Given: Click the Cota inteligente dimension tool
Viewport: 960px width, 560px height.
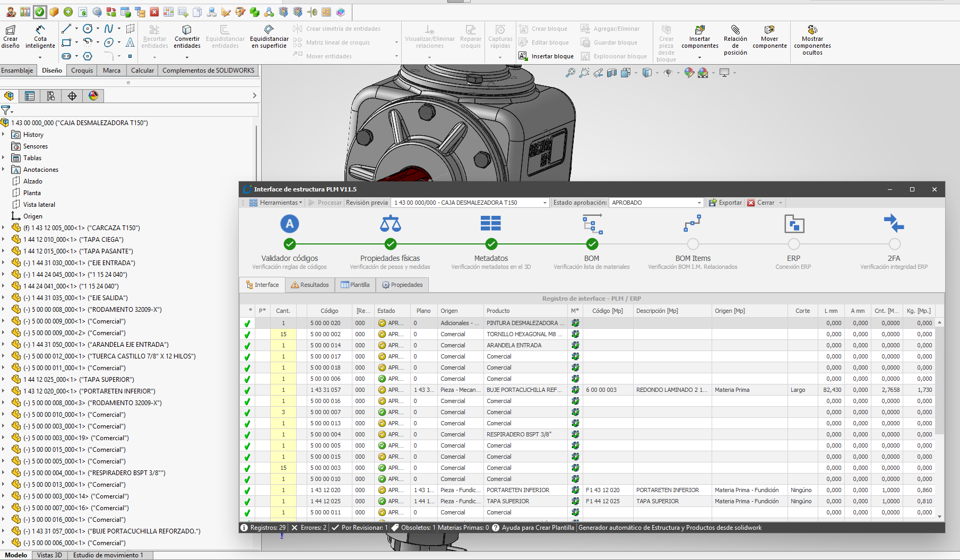Looking at the screenshot, I should tap(40, 37).
